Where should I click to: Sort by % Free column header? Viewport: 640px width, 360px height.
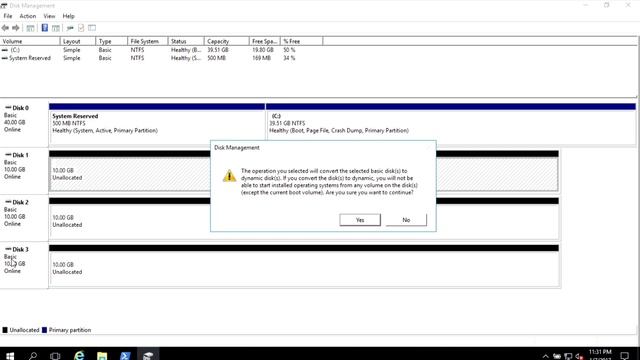302,41
